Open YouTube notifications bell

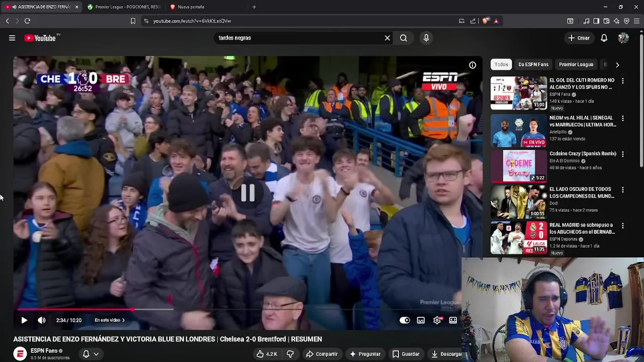604,38
